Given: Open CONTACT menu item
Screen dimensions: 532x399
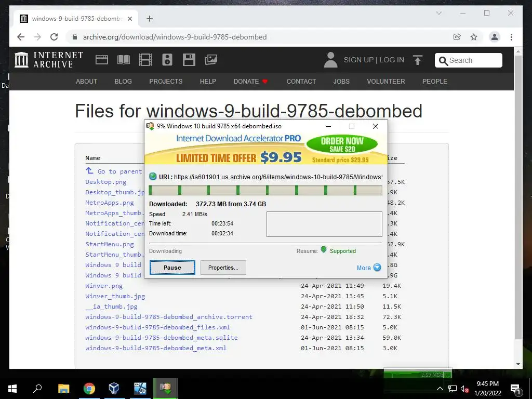Looking at the screenshot, I should pyautogui.click(x=301, y=82).
